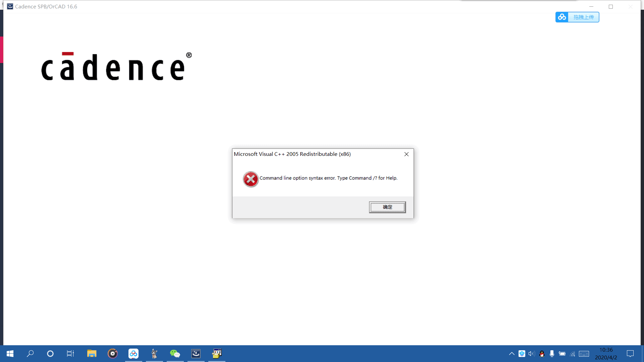The height and width of the screenshot is (362, 644).
Task: Minimize the Cadence SPB/OrCAD 16.6 window
Action: click(591, 6)
